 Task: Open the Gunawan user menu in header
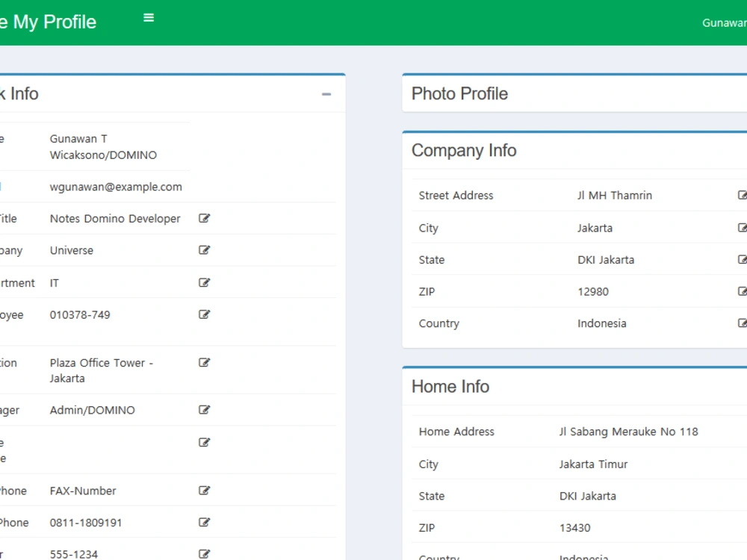725,23
